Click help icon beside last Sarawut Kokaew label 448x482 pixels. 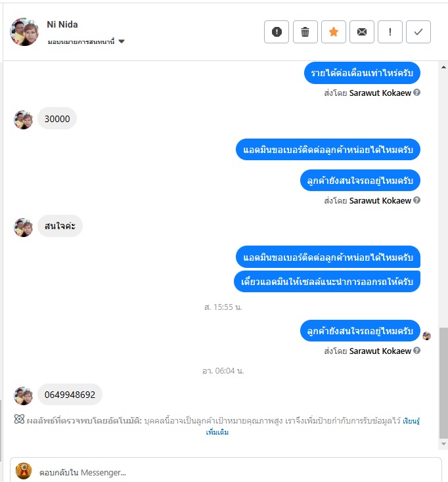pos(416,351)
